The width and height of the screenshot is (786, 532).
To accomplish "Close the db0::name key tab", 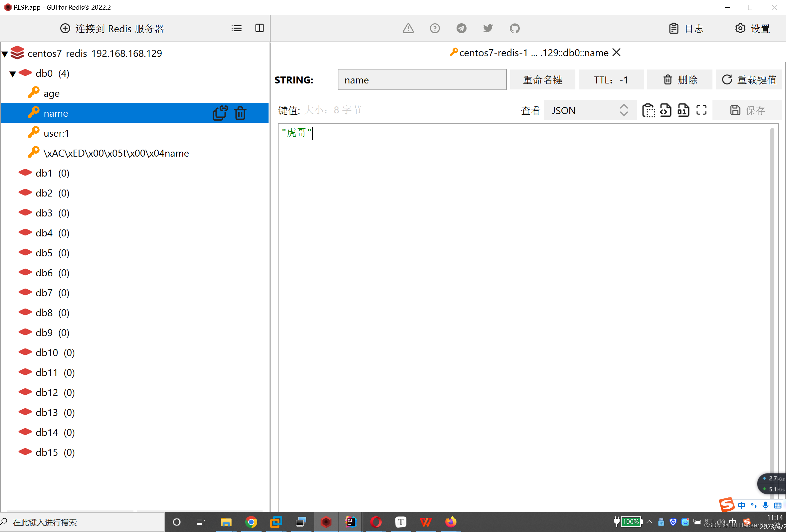I will [617, 53].
